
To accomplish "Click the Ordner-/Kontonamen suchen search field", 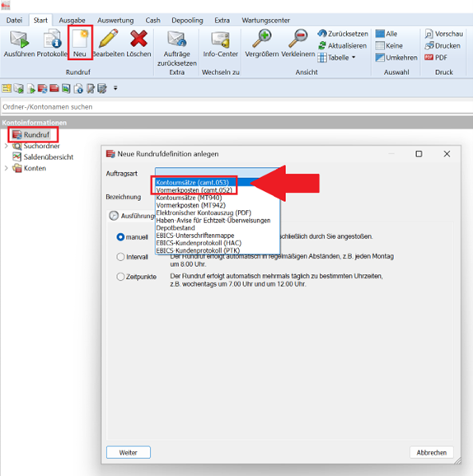I will pos(236,107).
